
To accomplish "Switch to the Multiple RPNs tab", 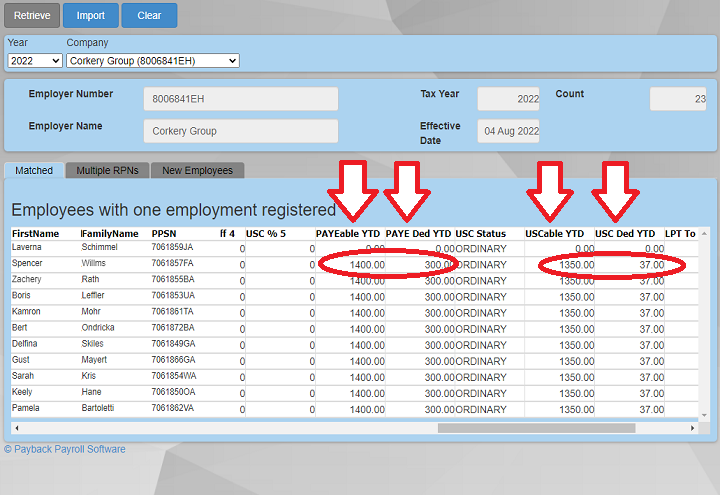I will (x=107, y=171).
